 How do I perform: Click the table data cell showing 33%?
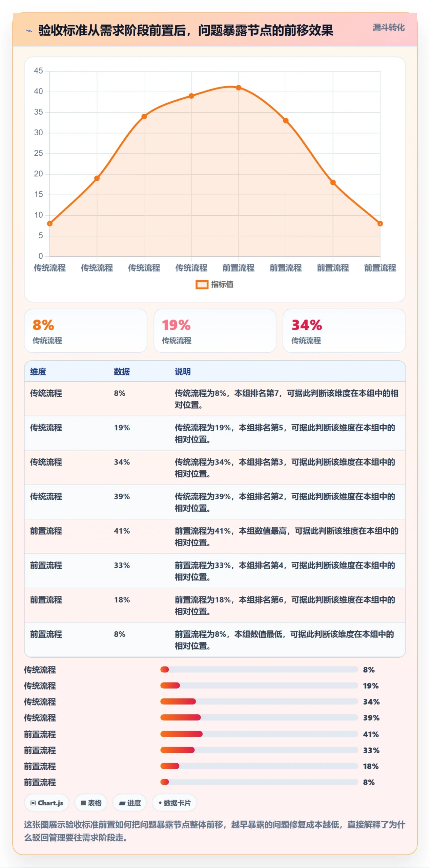(x=122, y=565)
